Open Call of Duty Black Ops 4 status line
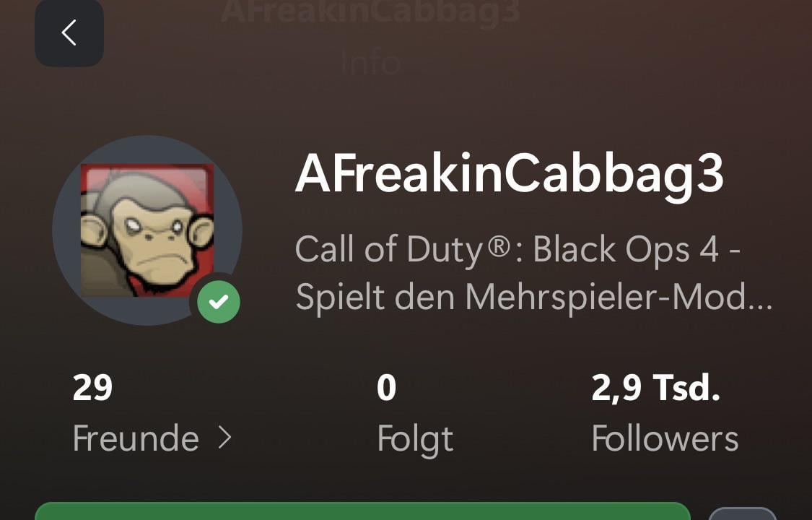 point(518,251)
